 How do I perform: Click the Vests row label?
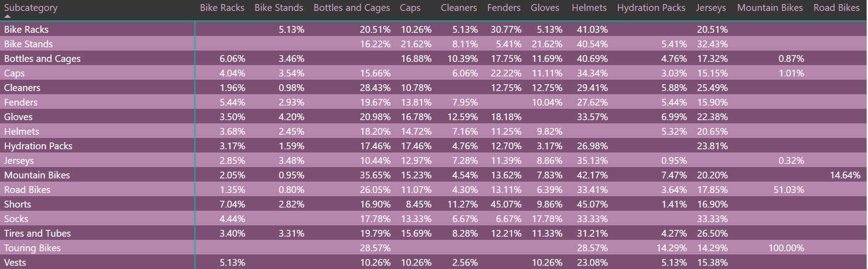tap(15, 263)
